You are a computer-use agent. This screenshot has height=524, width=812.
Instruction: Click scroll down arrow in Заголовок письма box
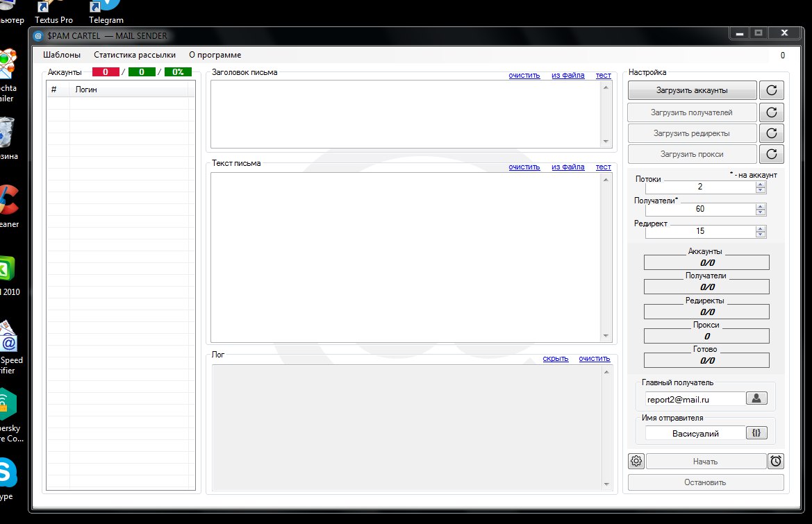pos(606,142)
